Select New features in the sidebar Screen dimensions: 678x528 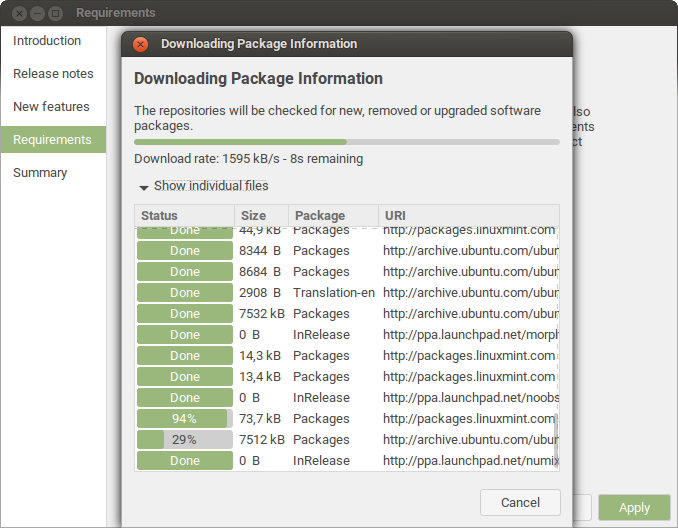coord(53,106)
